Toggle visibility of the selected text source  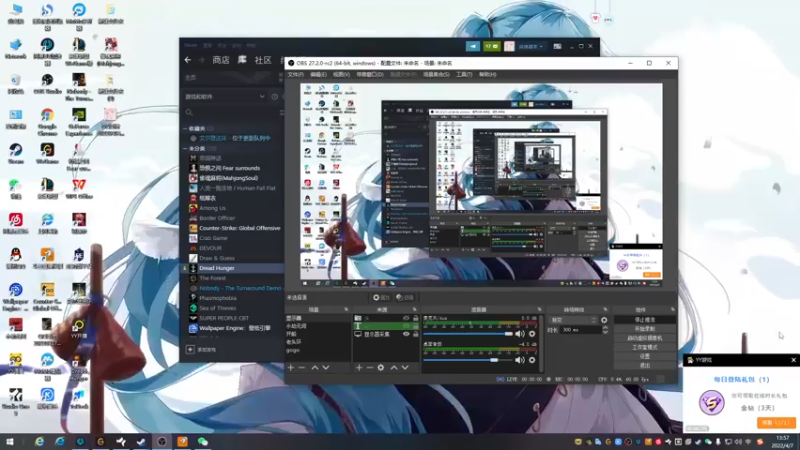(406, 326)
